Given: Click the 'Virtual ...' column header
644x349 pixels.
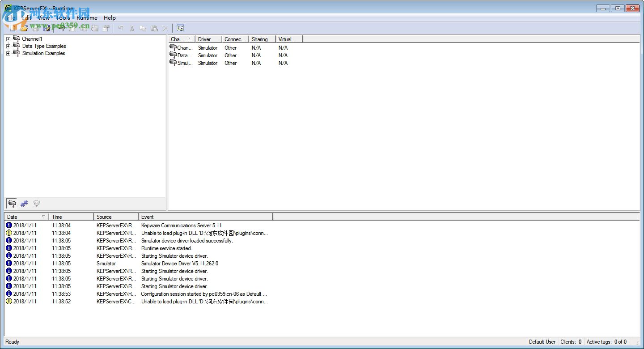Looking at the screenshot, I should tap(289, 39).
